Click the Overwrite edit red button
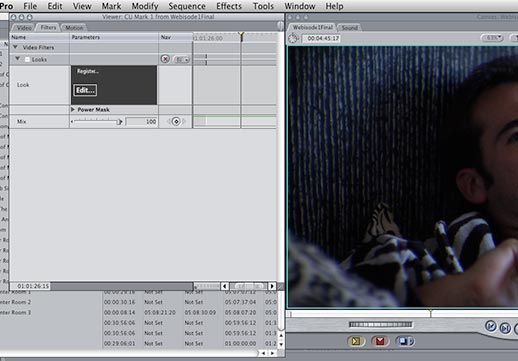Viewport: 518px width, 361px height. click(x=380, y=341)
